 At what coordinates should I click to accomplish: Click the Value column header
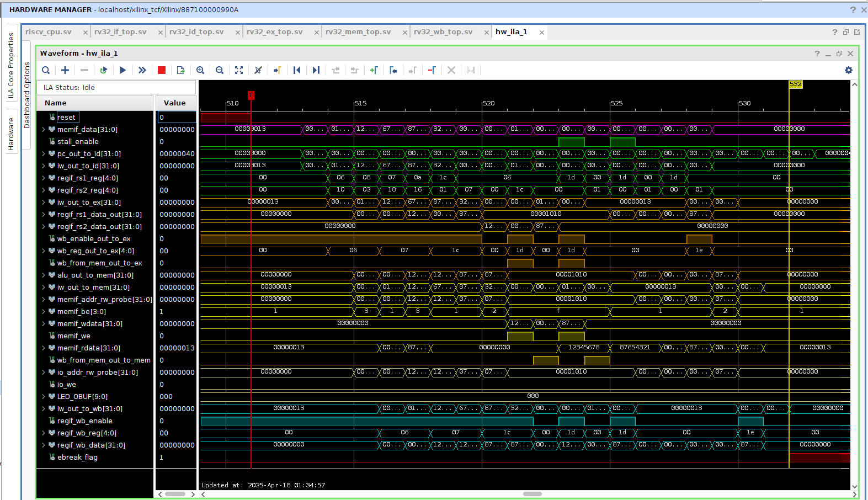tap(175, 103)
